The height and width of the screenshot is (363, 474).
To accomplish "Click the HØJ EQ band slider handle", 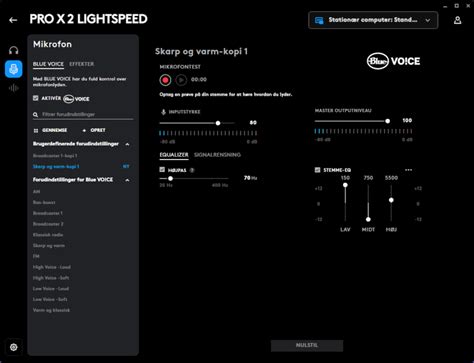I will [391, 200].
